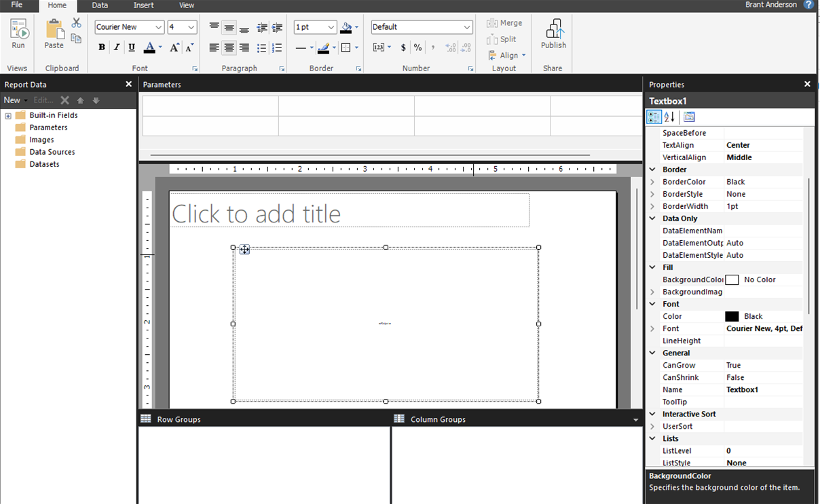Click the Merge cells button
The height and width of the screenshot is (504, 820).
click(504, 23)
